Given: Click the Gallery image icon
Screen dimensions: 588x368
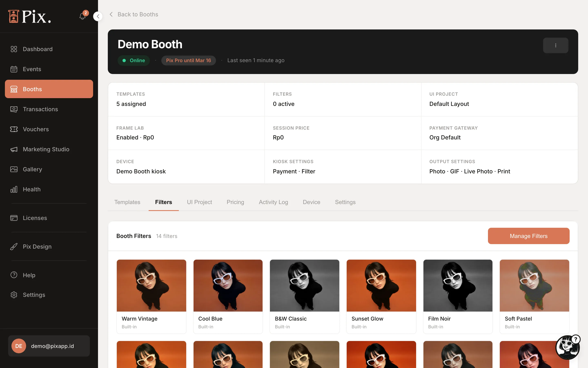Looking at the screenshot, I should click(x=14, y=169).
